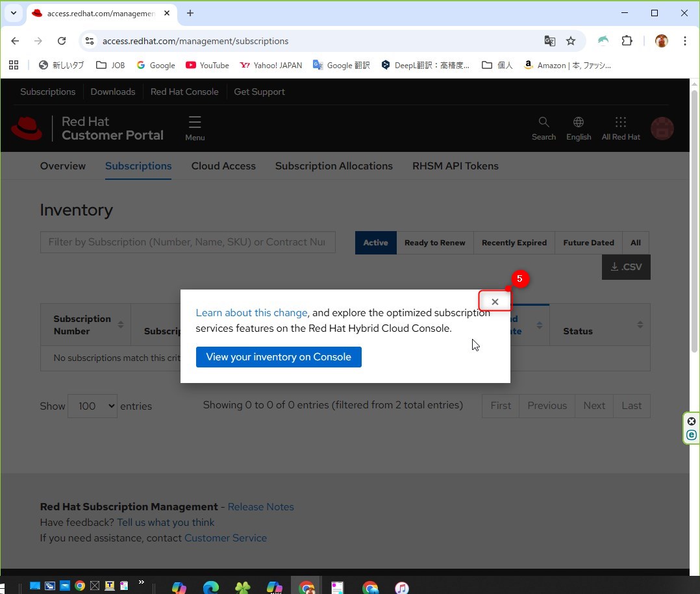The image size is (700, 594).
Task: Switch to the Cloud Access tab
Action: [223, 166]
